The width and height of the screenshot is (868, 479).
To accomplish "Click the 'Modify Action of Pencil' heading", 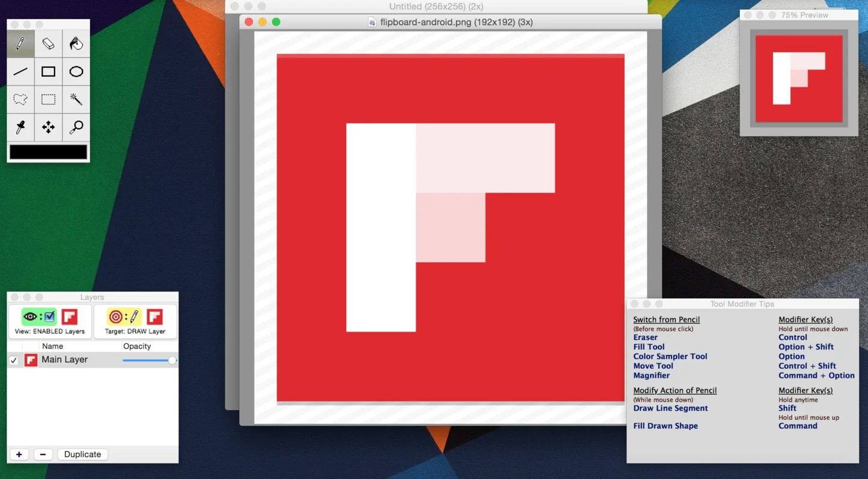I will coord(675,390).
